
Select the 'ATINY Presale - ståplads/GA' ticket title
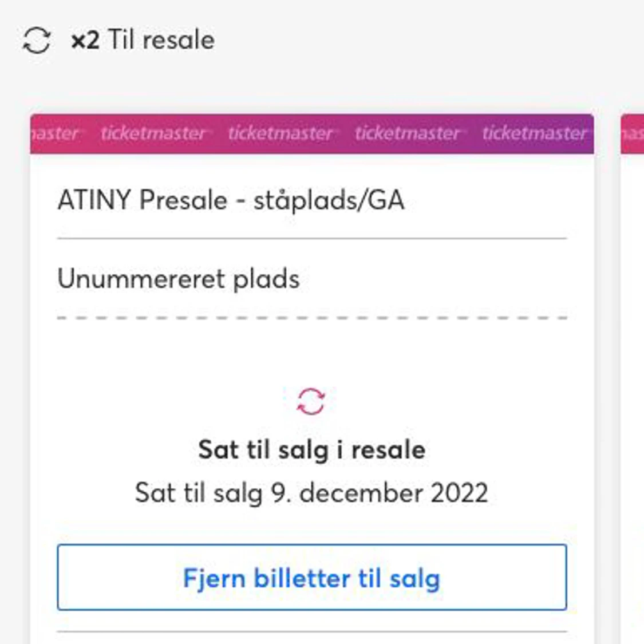click(x=231, y=200)
